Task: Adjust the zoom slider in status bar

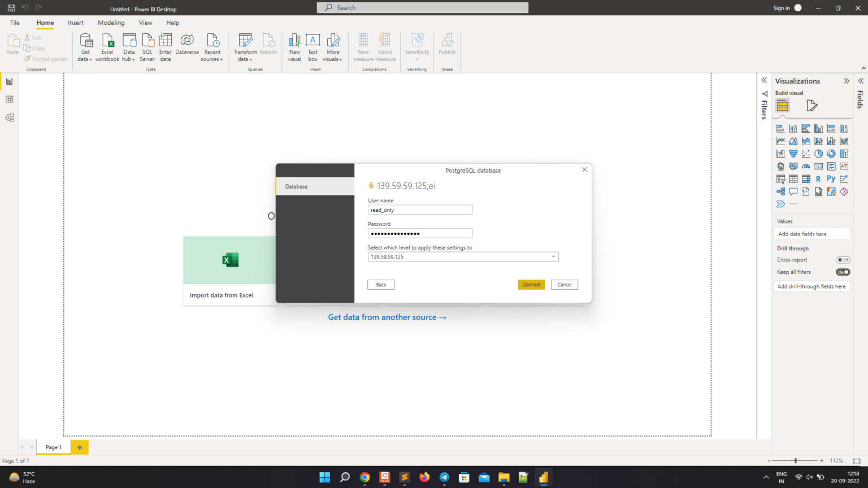Action: [x=795, y=461]
